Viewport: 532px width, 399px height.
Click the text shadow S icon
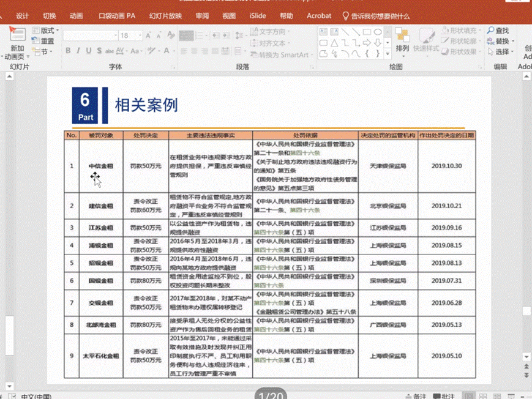99,51
